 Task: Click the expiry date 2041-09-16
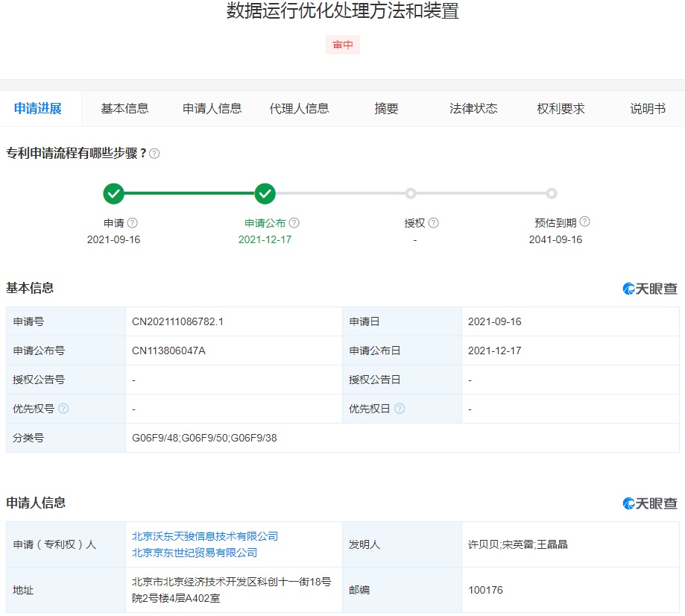[x=556, y=239]
